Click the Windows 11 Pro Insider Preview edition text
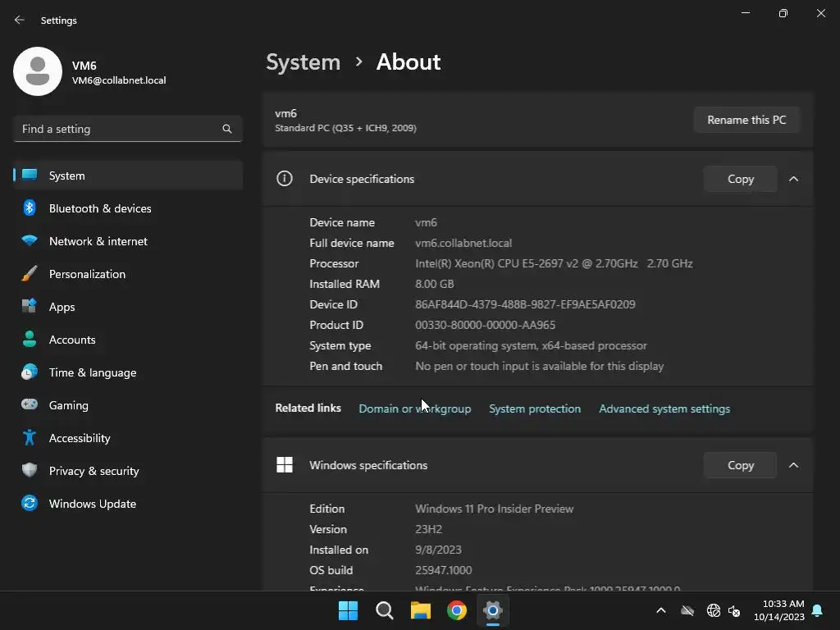The width and height of the screenshot is (840, 630). click(x=494, y=509)
